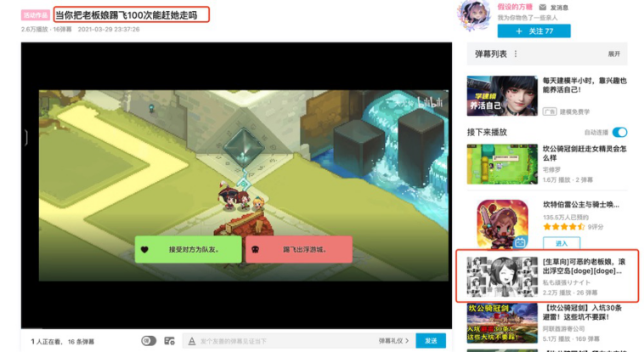This screenshot has width=644, height=352.
Task: Expand the danmaku list with 展开
Action: (614, 54)
